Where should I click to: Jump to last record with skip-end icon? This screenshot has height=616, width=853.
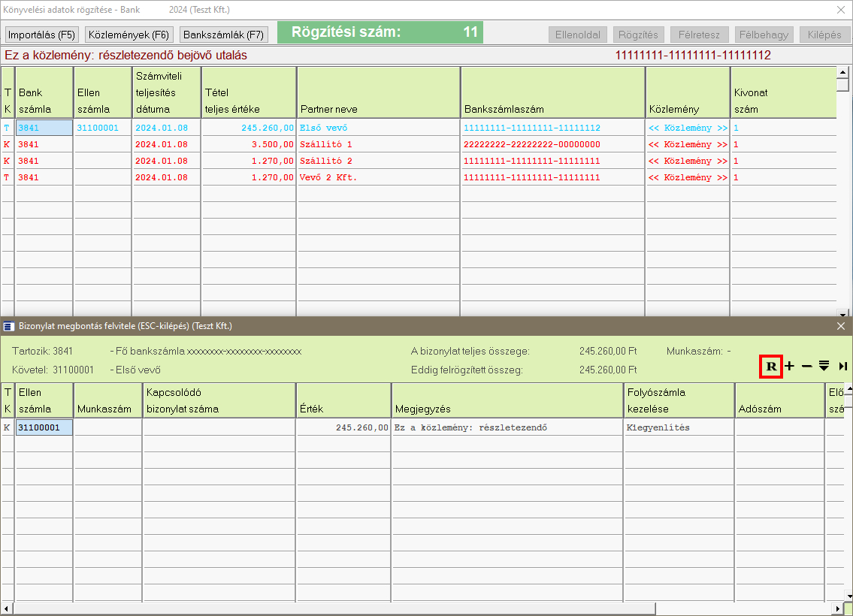tap(842, 366)
